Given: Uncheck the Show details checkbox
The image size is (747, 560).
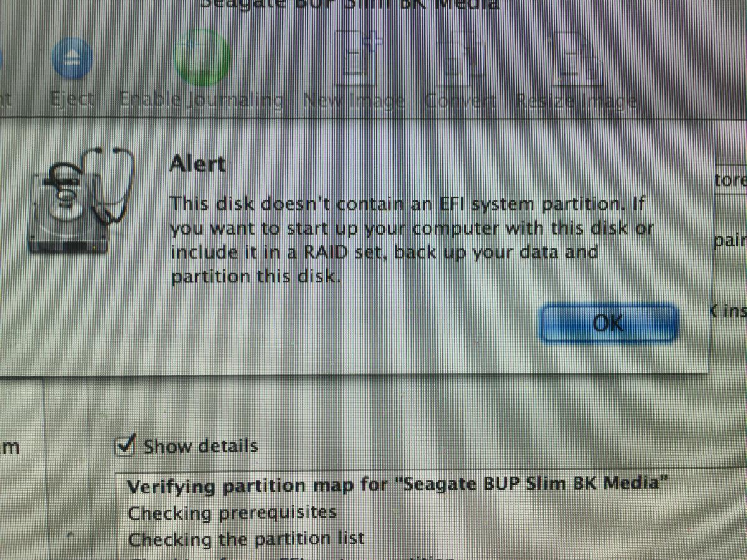Looking at the screenshot, I should point(126,445).
